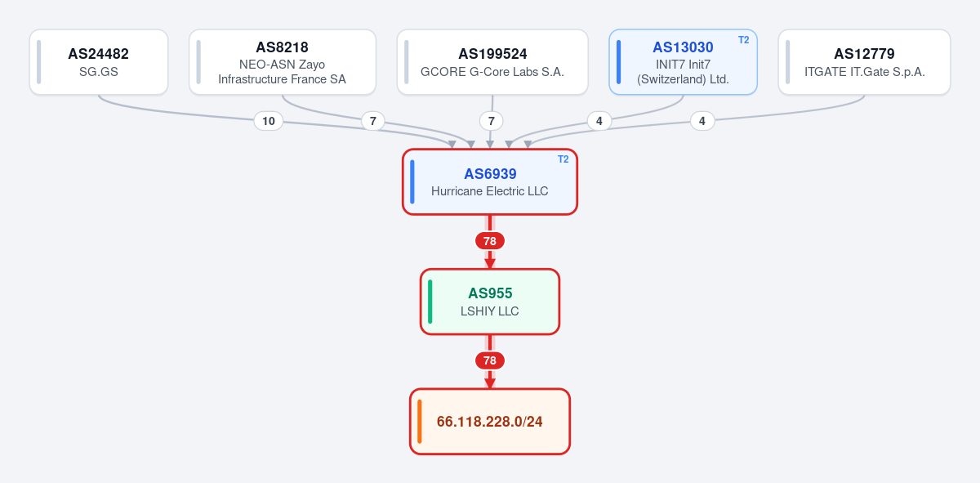This screenshot has width=980, height=483.
Task: Click the edge label 4 from AS13030
Action: tap(599, 121)
